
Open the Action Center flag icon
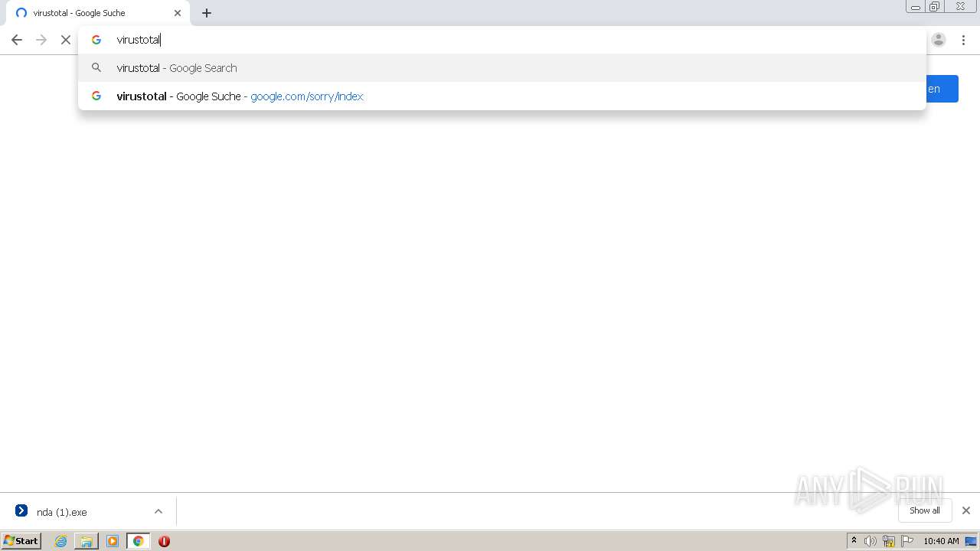pos(907,541)
